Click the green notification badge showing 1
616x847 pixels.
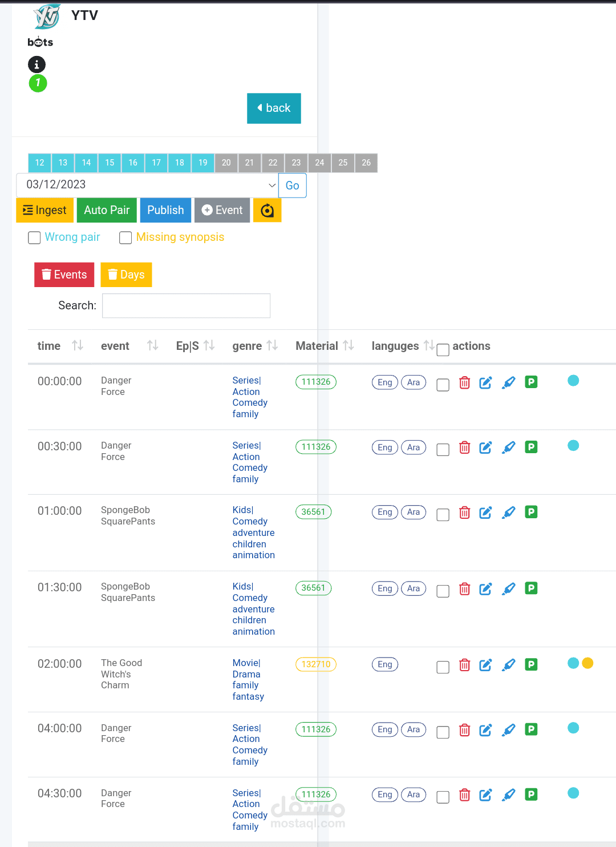[38, 83]
